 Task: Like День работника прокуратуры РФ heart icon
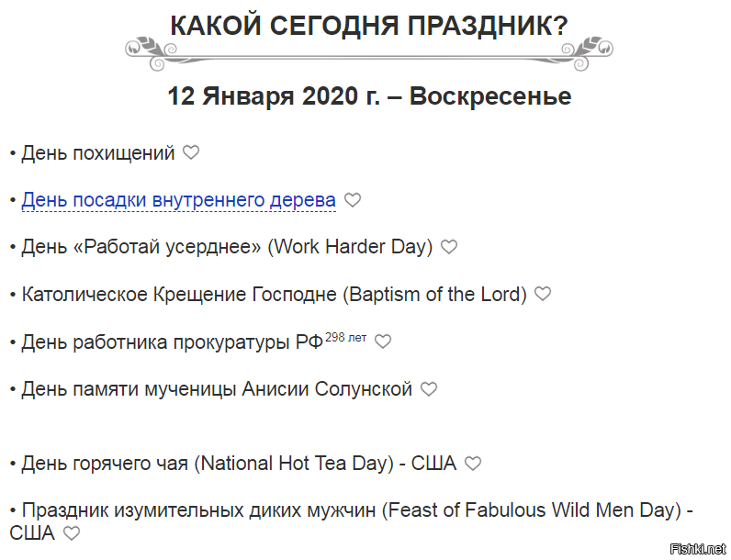[383, 342]
